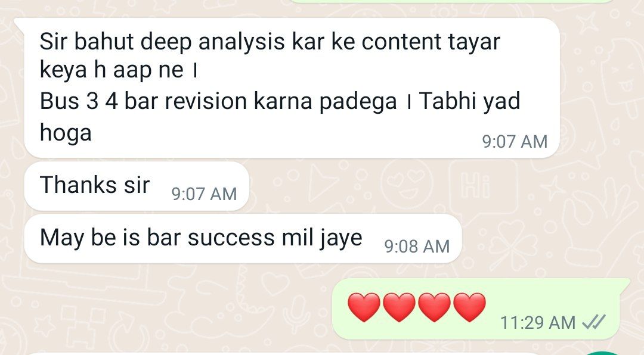Click the 9:08 AM timestamp
Viewport: 644px width, 355px height.
point(417,246)
